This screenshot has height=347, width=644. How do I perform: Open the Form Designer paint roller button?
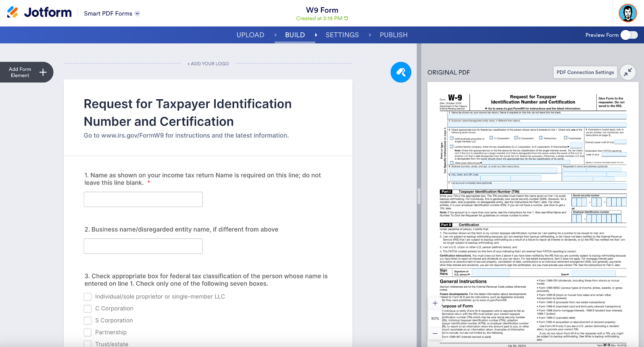401,72
